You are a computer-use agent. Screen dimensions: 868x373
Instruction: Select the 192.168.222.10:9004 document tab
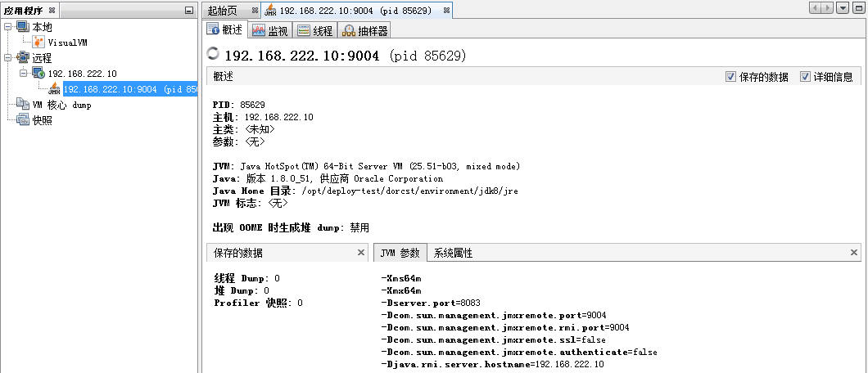[355, 11]
